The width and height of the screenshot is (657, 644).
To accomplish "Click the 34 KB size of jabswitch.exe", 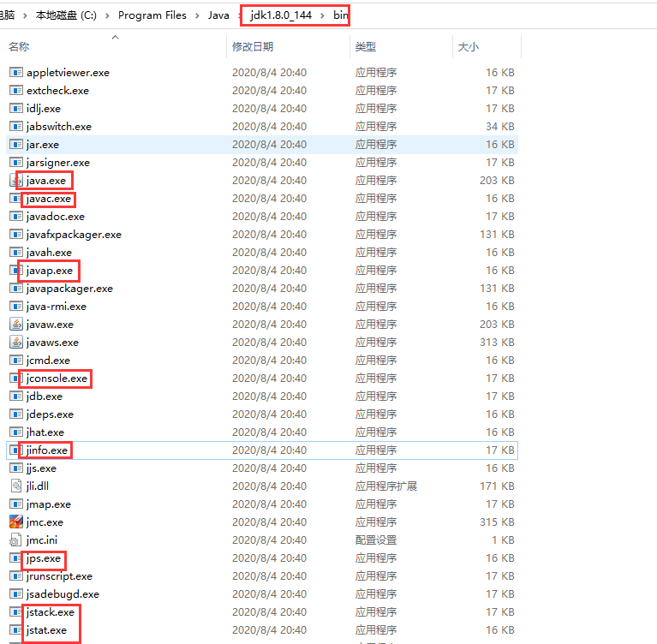I will click(x=500, y=127).
